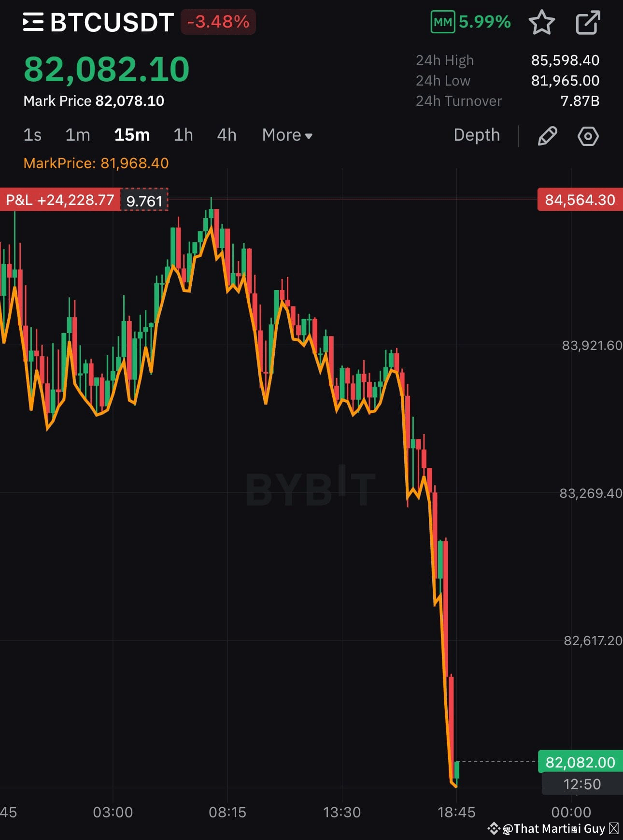Screen dimensions: 623x840
Task: Select the 1s interval tab
Action: tap(32, 135)
